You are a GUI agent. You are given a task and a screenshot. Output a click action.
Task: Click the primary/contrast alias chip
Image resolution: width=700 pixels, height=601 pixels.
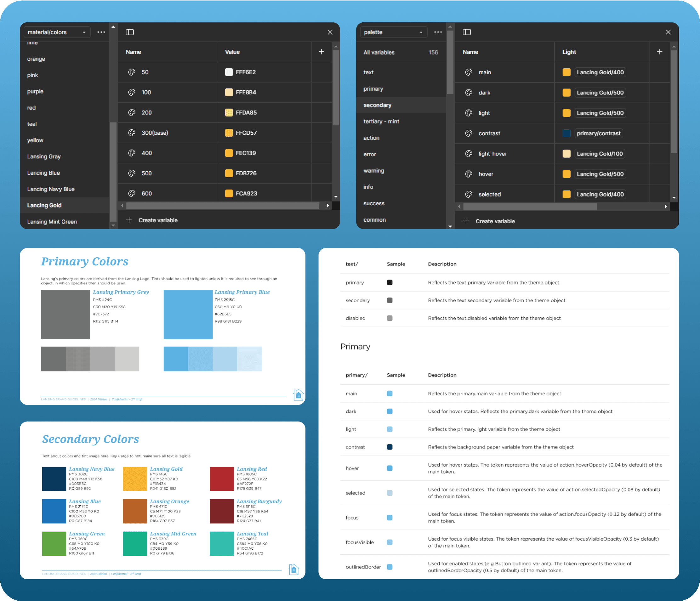click(x=598, y=133)
